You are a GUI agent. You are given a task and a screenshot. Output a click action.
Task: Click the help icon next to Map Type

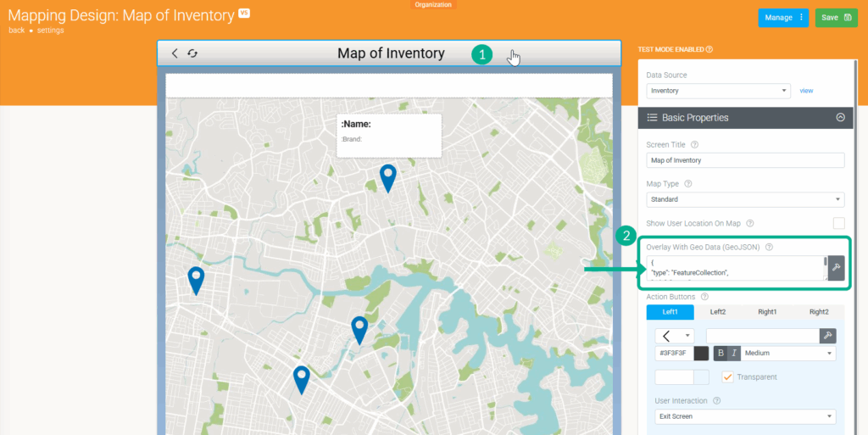click(688, 184)
